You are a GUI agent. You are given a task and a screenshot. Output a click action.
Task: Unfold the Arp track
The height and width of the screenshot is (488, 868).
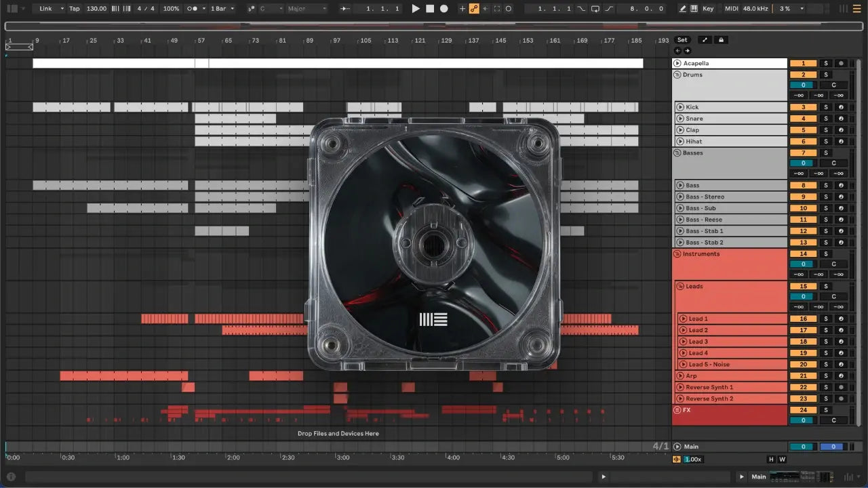coord(680,376)
